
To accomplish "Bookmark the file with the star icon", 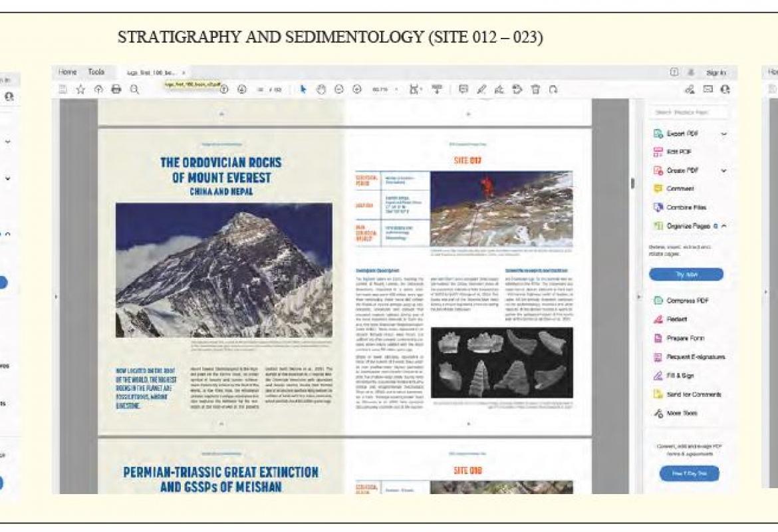I will 81,90.
